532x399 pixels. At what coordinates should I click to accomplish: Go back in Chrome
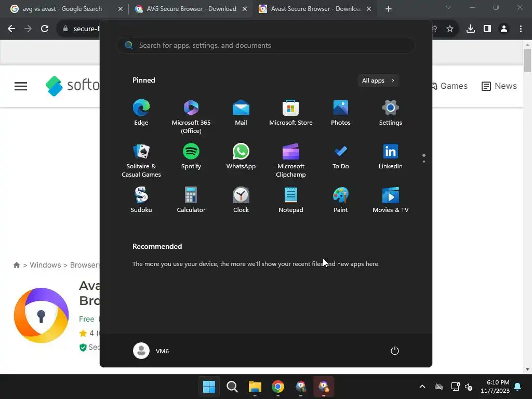pos(11,29)
